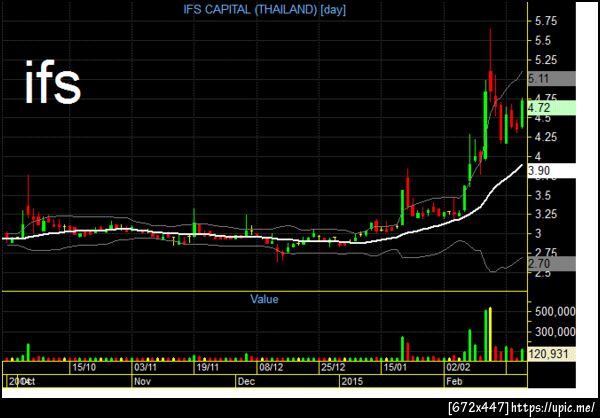Click the Nov month label
600x418 pixels.
[x=143, y=382]
